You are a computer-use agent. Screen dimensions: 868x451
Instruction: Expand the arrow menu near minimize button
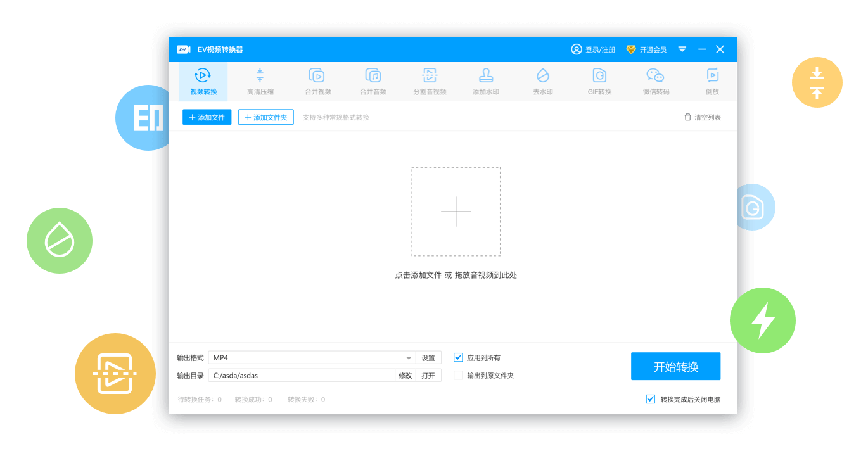[x=682, y=49]
